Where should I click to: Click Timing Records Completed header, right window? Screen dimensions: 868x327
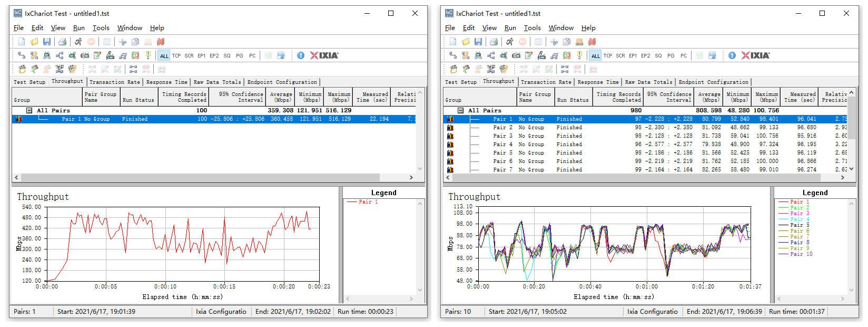[617, 97]
